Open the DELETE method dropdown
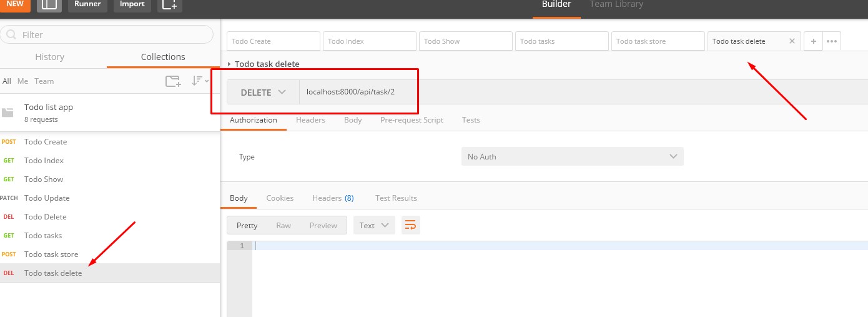 click(263, 92)
